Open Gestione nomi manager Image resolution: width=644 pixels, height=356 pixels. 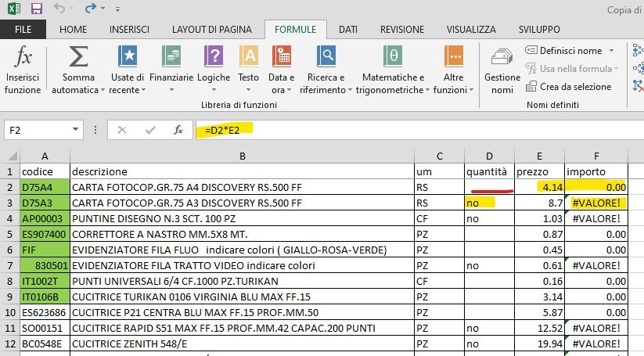[502, 70]
